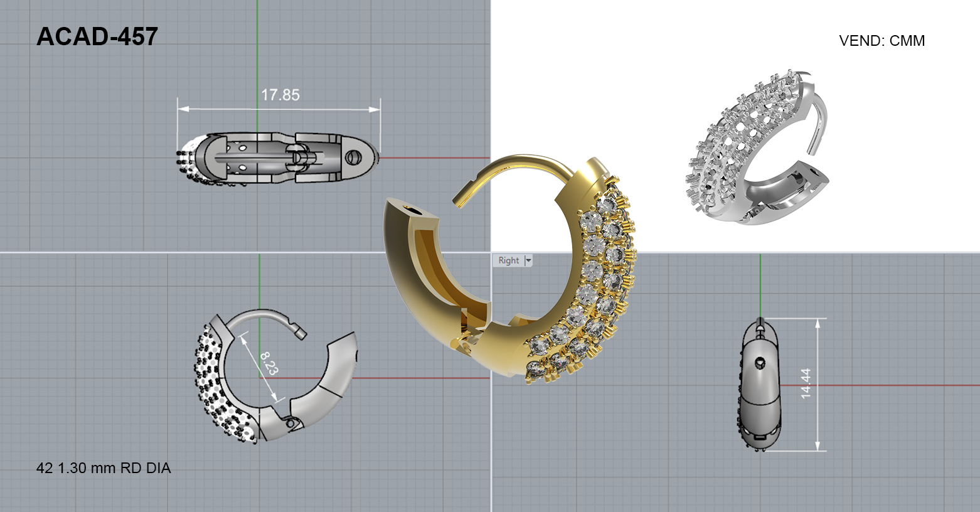The width and height of the screenshot is (980, 512).
Task: Click the 42 1.30 mm RD DIA note
Action: coord(104,468)
